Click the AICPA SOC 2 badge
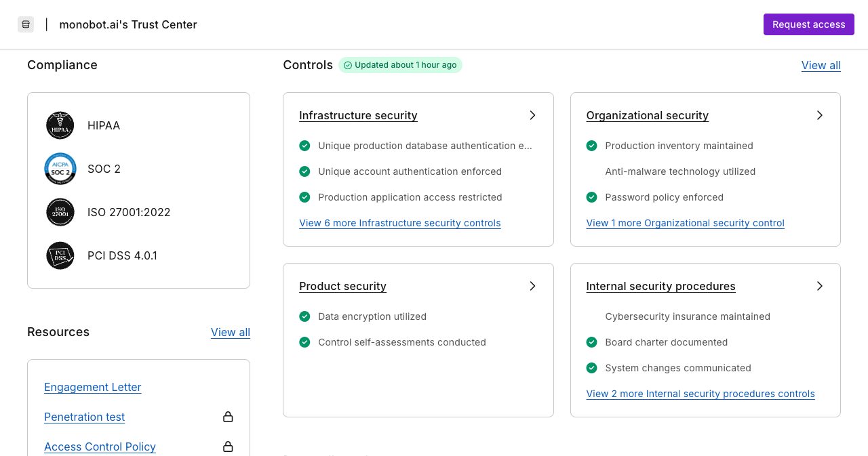 tap(60, 169)
